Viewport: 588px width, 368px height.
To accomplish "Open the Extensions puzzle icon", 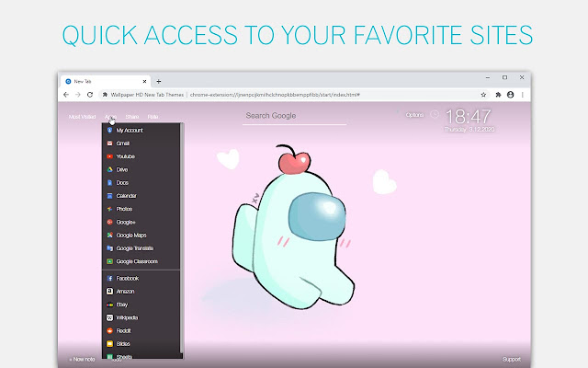I will click(498, 95).
